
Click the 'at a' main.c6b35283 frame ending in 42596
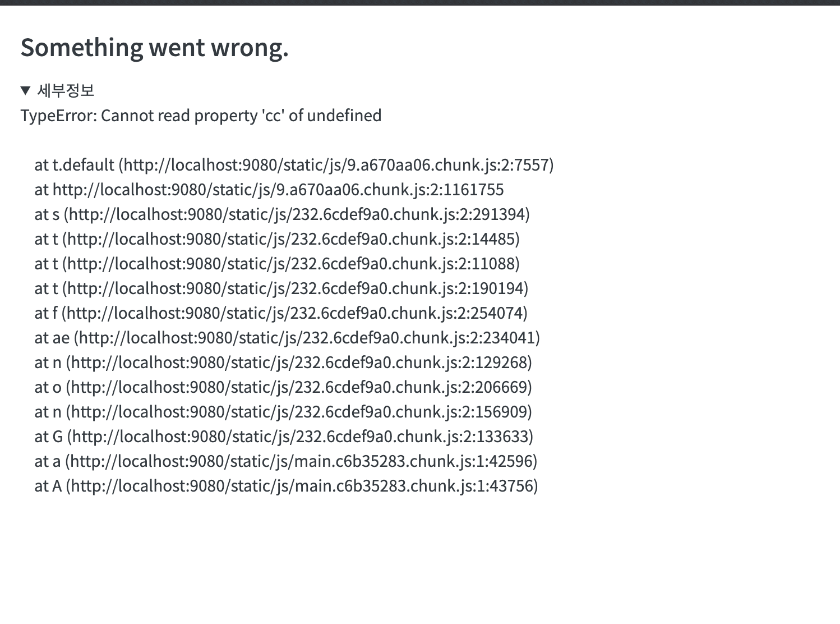pyautogui.click(x=286, y=461)
